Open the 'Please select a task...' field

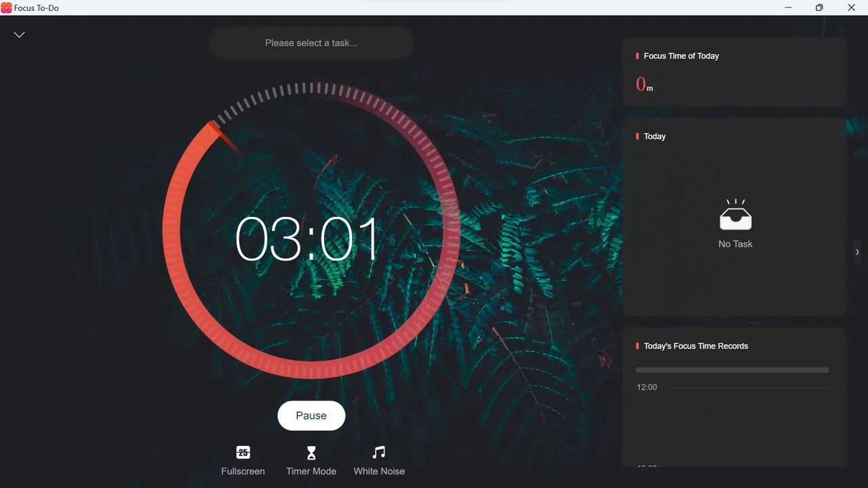pyautogui.click(x=311, y=43)
